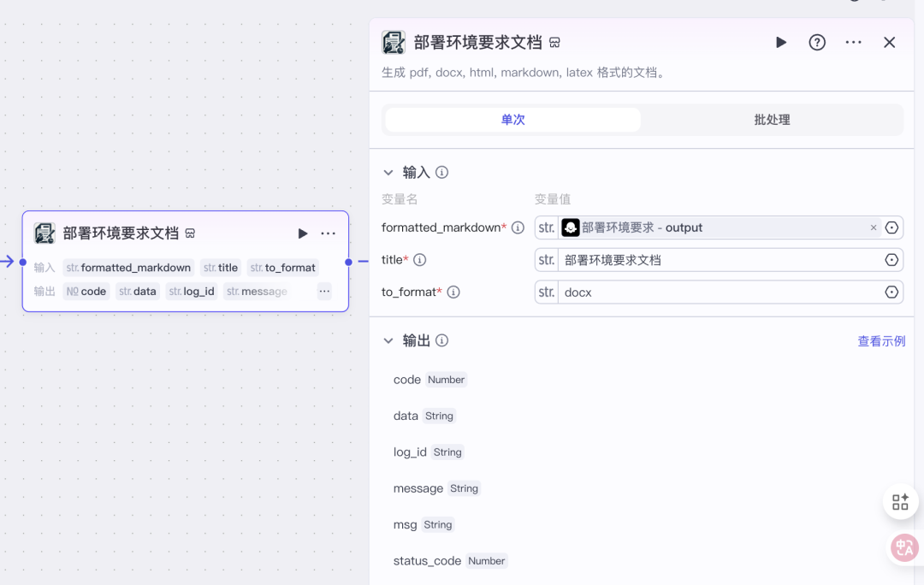The width and height of the screenshot is (924, 585).
Task: Open the grid sparkle floating widget icon
Action: (x=900, y=502)
